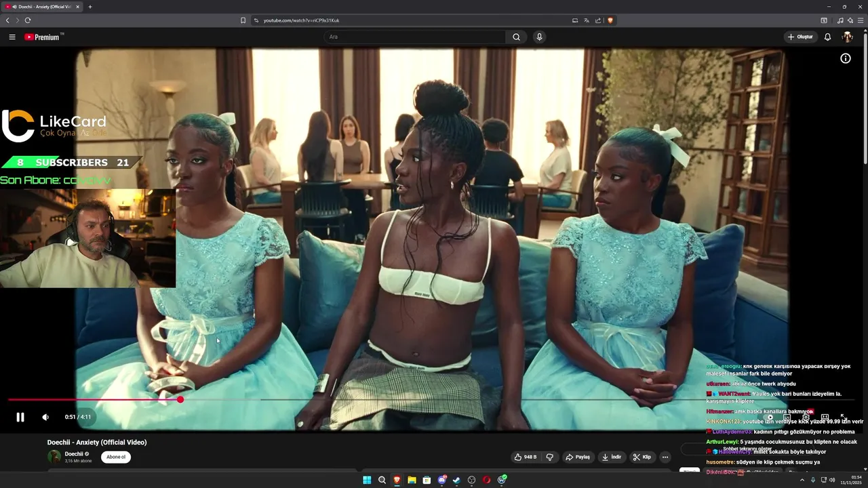This screenshot has height=488, width=868.
Task: Mute the video with the speaker icon
Action: tap(45, 417)
